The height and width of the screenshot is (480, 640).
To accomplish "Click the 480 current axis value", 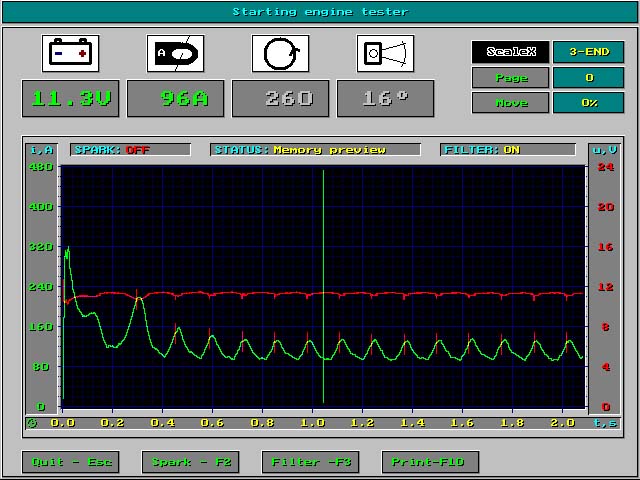I will coord(41,167).
